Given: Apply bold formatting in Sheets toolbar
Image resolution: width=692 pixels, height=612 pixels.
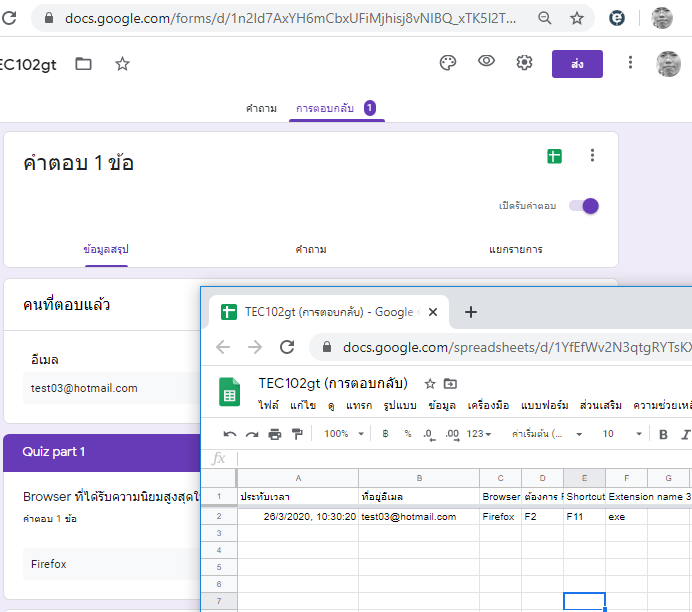Looking at the screenshot, I should tap(663, 434).
